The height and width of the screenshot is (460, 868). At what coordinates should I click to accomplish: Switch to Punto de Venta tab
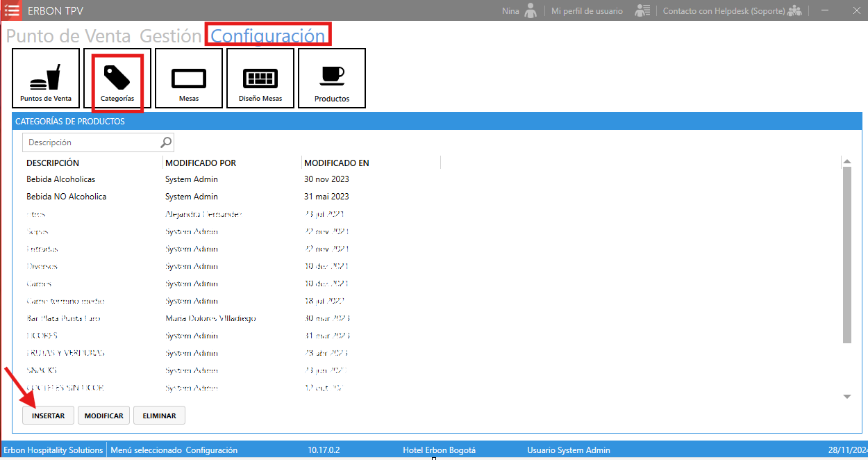[x=69, y=36]
